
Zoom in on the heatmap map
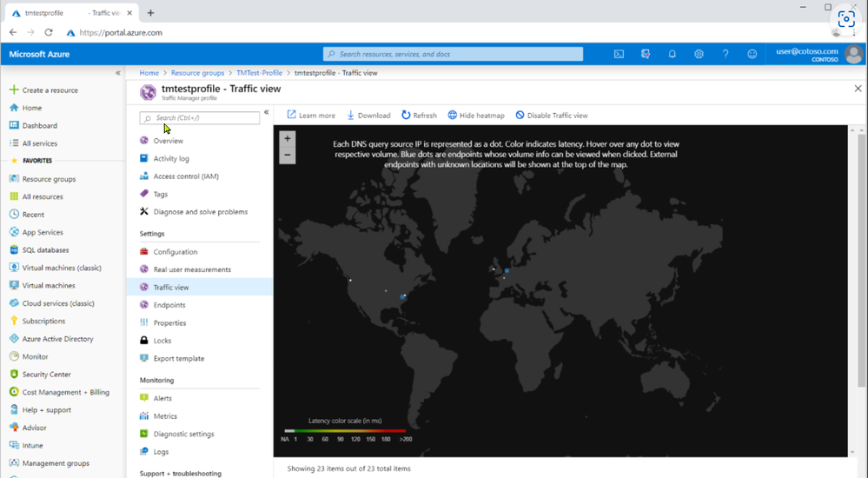point(288,138)
